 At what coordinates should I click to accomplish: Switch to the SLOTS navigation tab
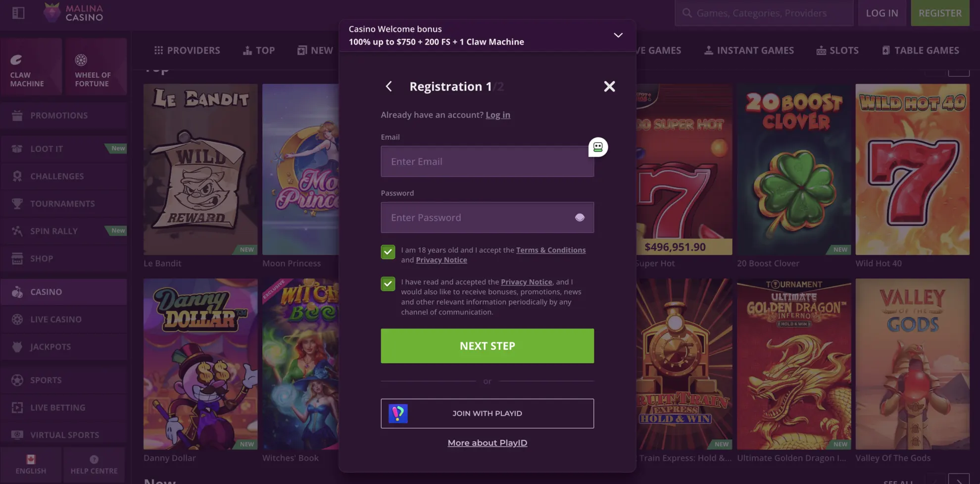tap(837, 50)
